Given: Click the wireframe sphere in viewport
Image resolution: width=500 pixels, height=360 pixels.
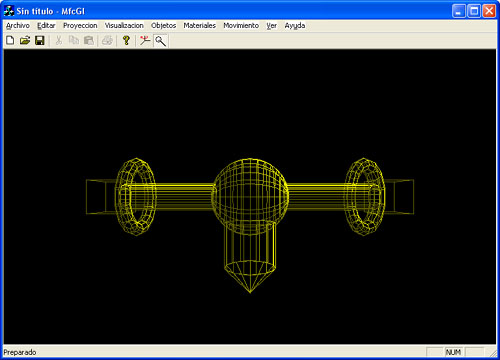Looking at the screenshot, I should click(x=250, y=196).
